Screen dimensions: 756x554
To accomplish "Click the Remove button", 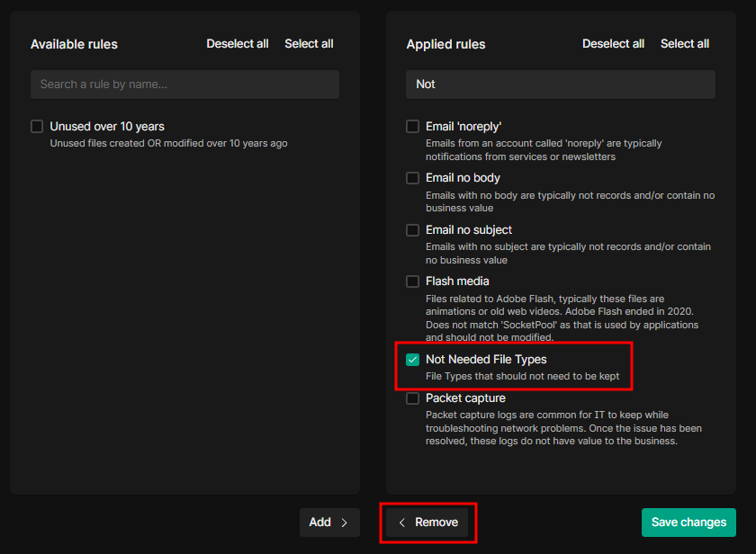I will pyautogui.click(x=427, y=523).
